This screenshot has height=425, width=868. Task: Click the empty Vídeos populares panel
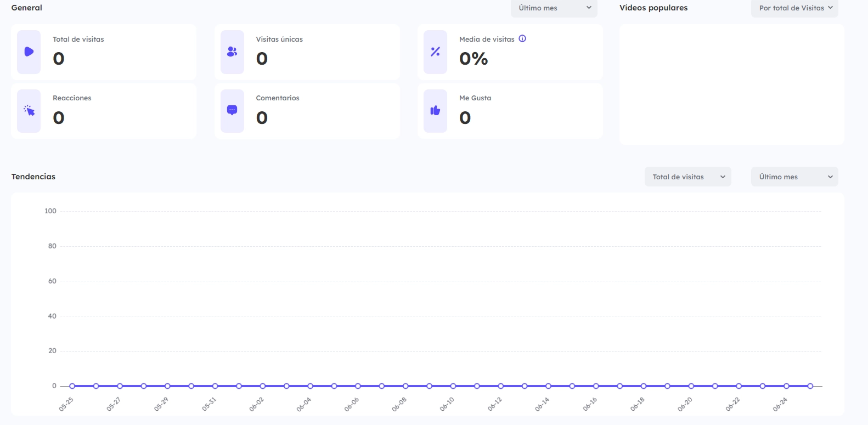tap(731, 84)
